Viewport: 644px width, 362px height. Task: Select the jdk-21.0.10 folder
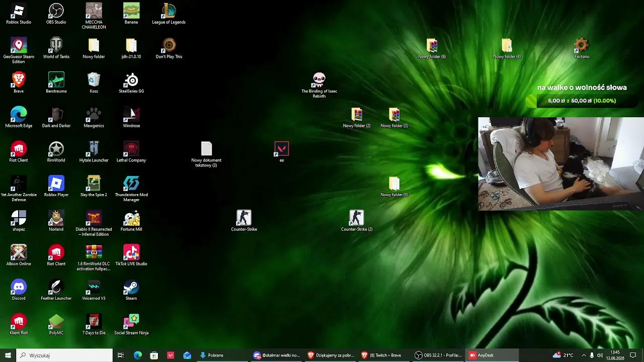tap(131, 49)
